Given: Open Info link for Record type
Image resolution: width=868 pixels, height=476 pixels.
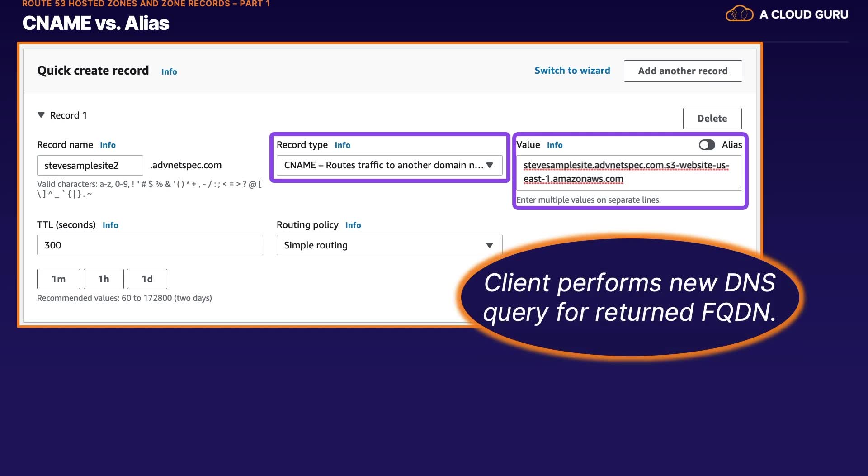Looking at the screenshot, I should (x=342, y=145).
